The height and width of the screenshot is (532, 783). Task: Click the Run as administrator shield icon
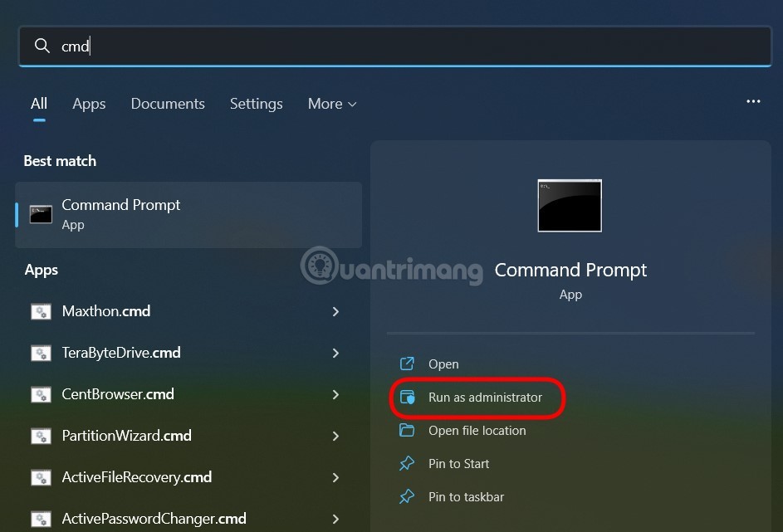click(407, 398)
